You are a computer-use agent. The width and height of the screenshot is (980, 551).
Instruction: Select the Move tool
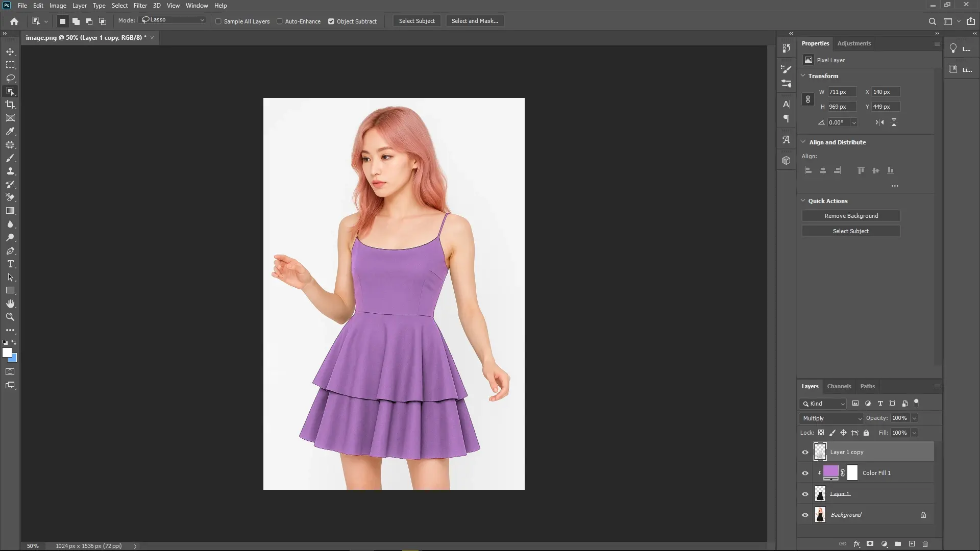tap(10, 52)
